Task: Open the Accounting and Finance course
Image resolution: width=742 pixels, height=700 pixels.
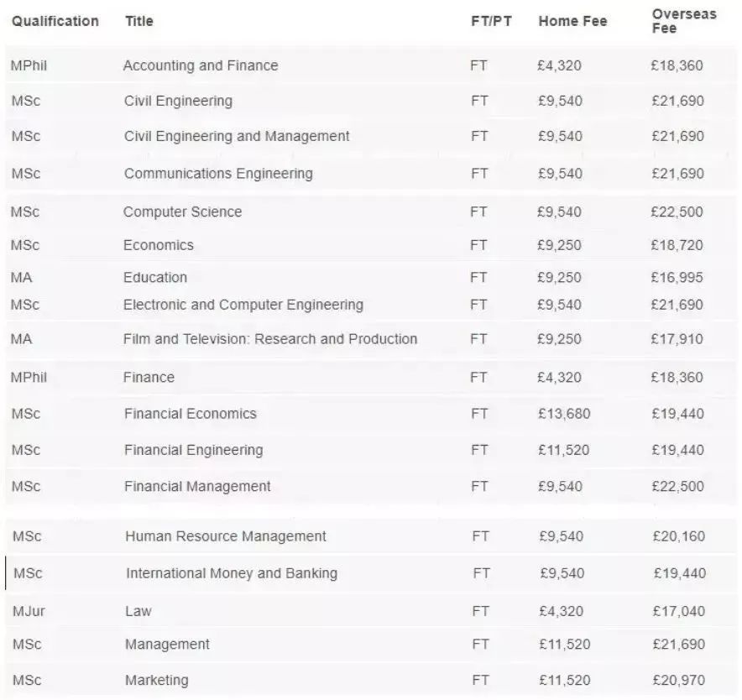Action: click(x=201, y=65)
